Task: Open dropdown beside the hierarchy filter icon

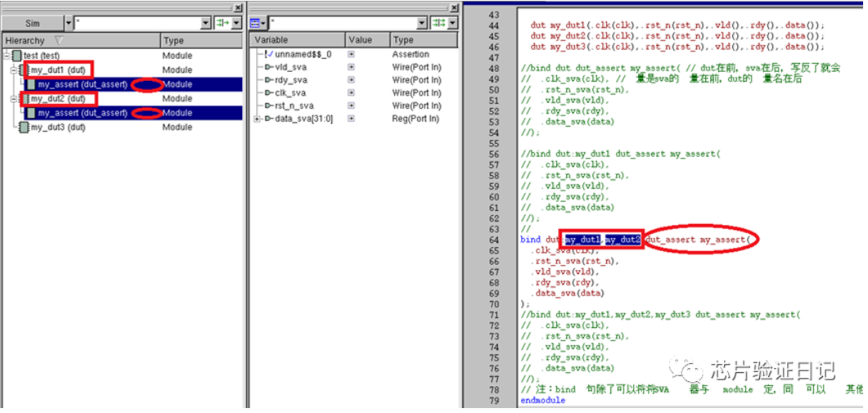Action: coord(236,23)
